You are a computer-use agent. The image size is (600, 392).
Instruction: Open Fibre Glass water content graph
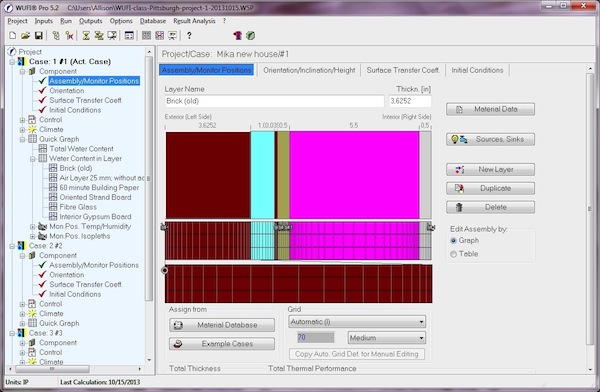tap(78, 207)
